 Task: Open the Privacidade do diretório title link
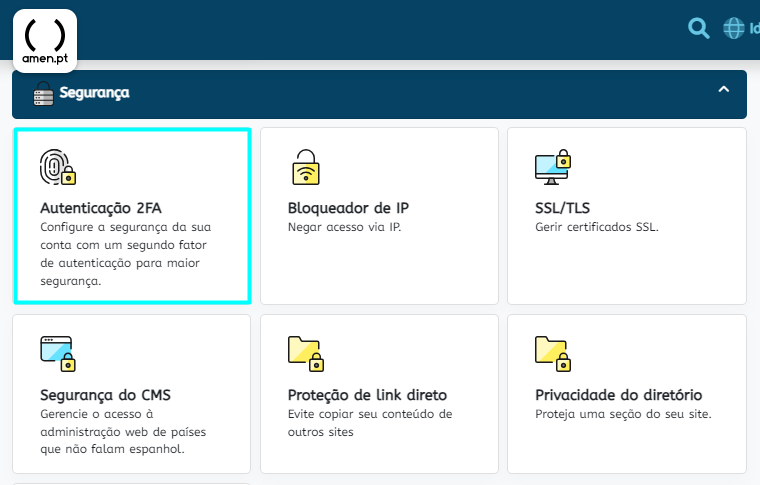618,395
